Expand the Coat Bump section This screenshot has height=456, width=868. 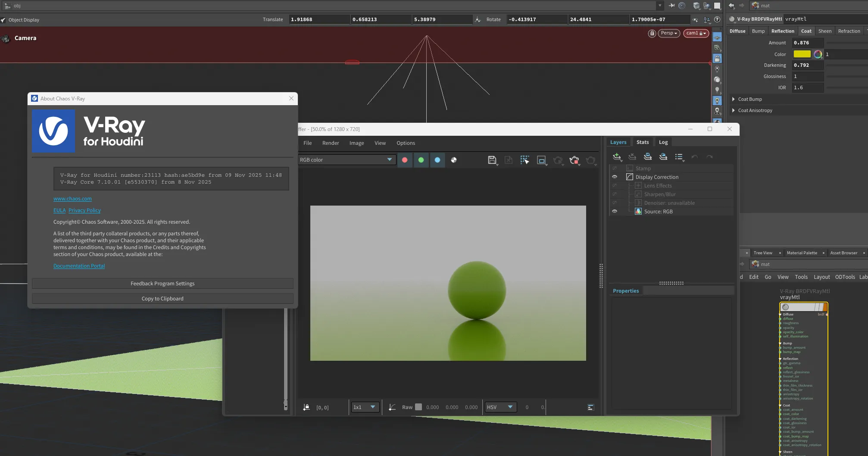tap(734, 99)
